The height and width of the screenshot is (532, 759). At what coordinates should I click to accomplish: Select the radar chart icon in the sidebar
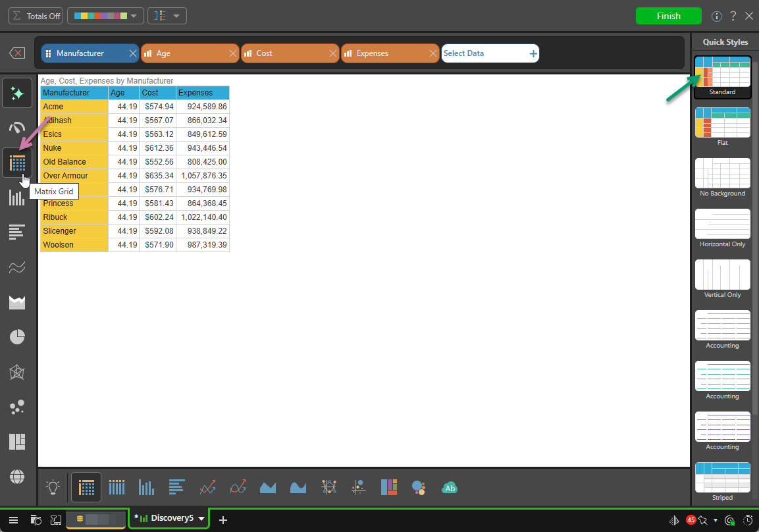pyautogui.click(x=17, y=373)
